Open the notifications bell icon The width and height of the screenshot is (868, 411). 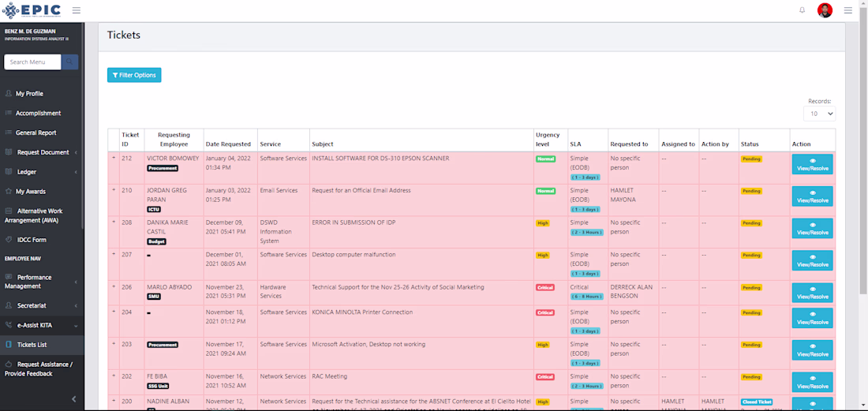click(803, 10)
